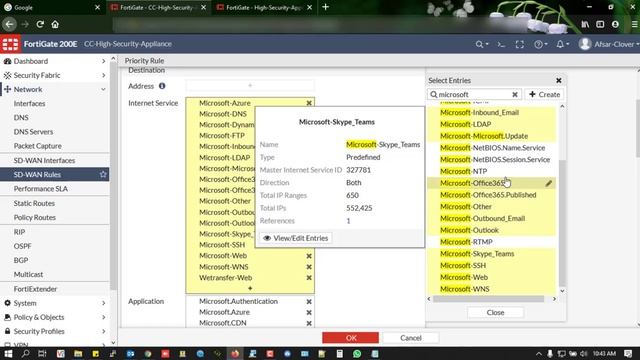Expand Policy & Objects menu
640x360 pixels.
point(55,317)
